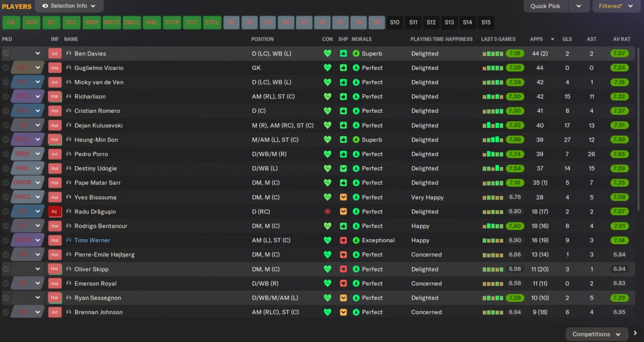
Task: Select the GK position slot
Action: (x=11, y=23)
